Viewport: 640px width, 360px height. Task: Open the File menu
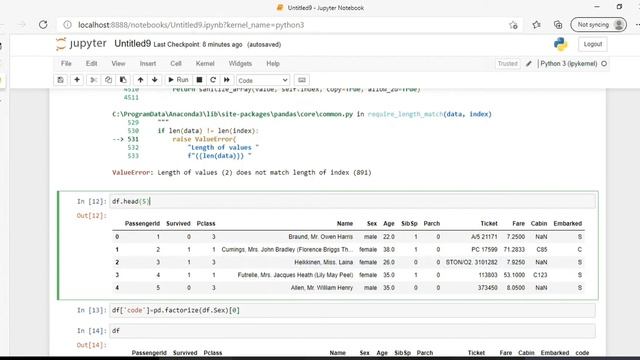click(66, 64)
